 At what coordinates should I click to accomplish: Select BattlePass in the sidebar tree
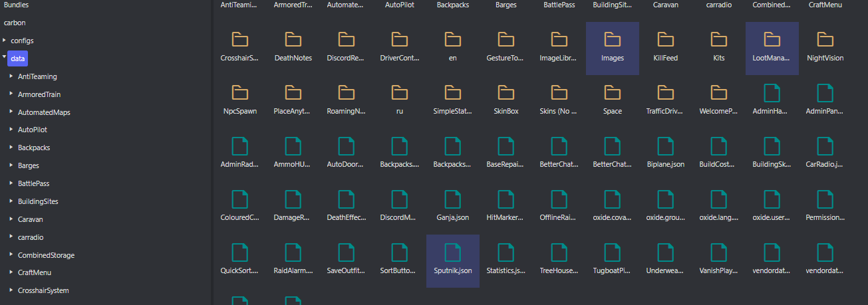pos(33,183)
